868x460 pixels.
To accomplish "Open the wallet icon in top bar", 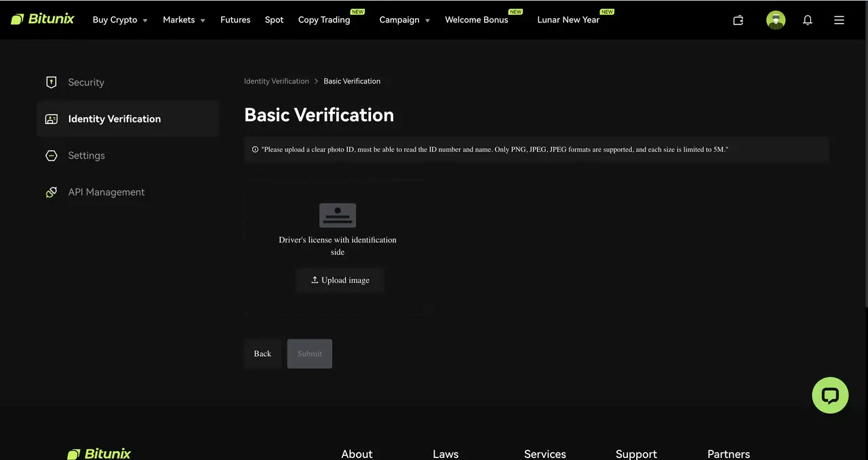I will tap(738, 20).
